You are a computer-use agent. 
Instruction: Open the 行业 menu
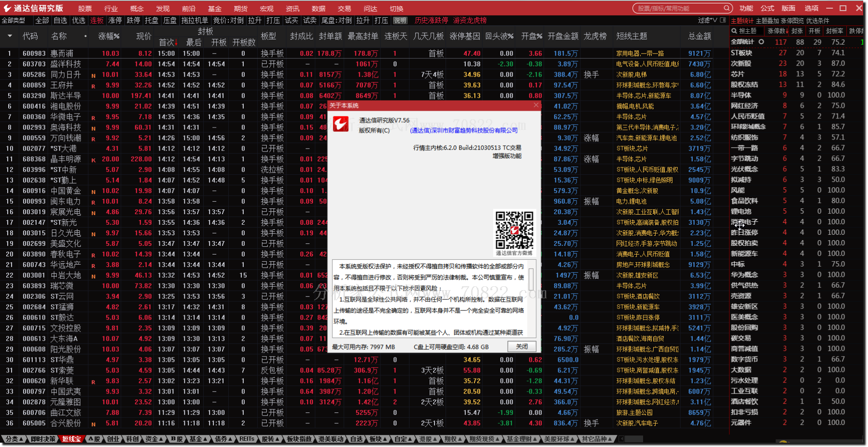point(111,9)
